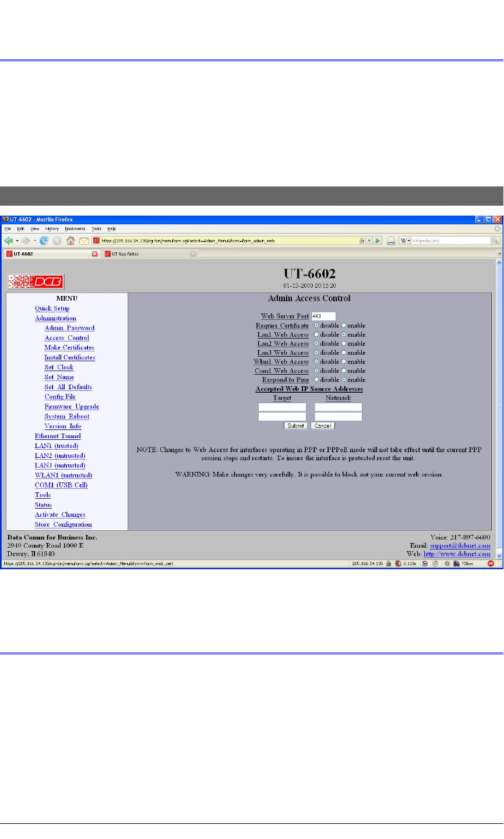Click the Activate Changes link
The height and width of the screenshot is (839, 504).
[60, 515]
